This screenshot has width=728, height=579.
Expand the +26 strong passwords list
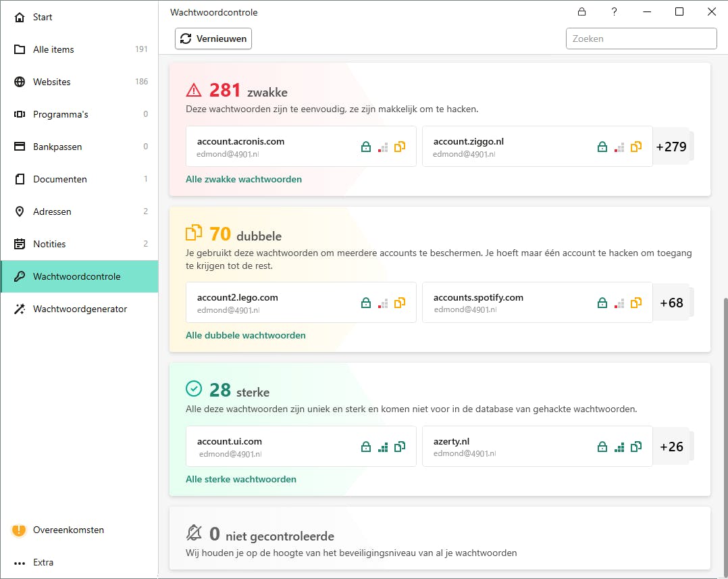671,447
